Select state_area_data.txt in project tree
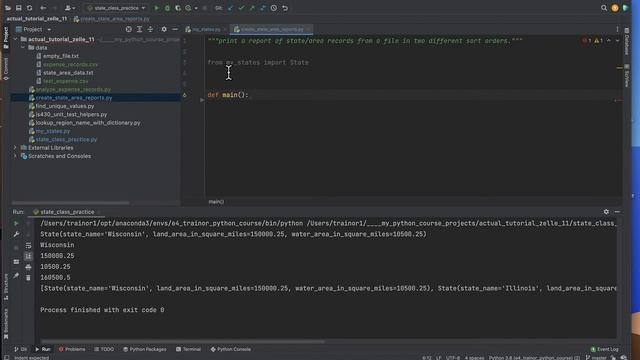 [x=68, y=73]
